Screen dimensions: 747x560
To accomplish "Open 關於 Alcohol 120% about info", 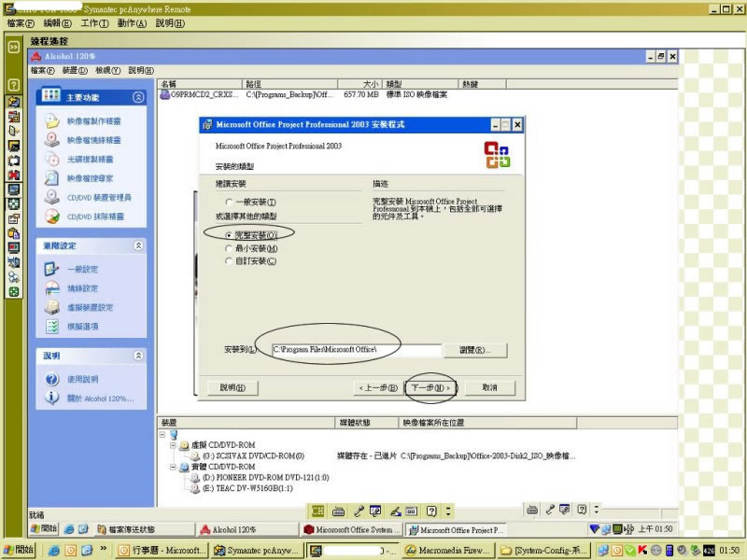I will (100, 399).
